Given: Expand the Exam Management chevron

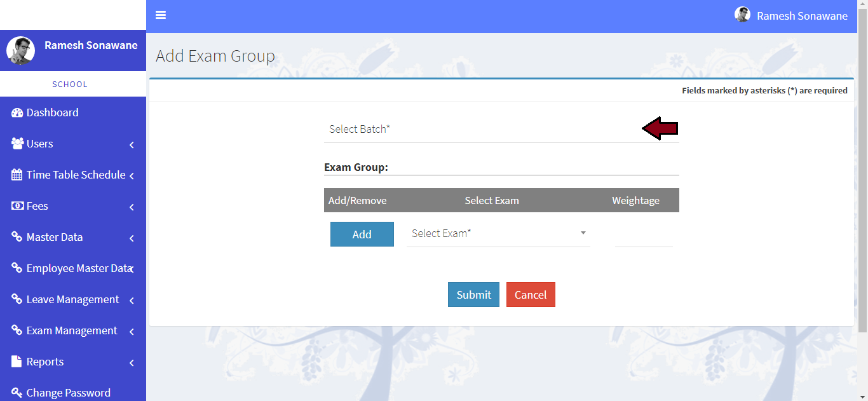Looking at the screenshot, I should tap(132, 332).
